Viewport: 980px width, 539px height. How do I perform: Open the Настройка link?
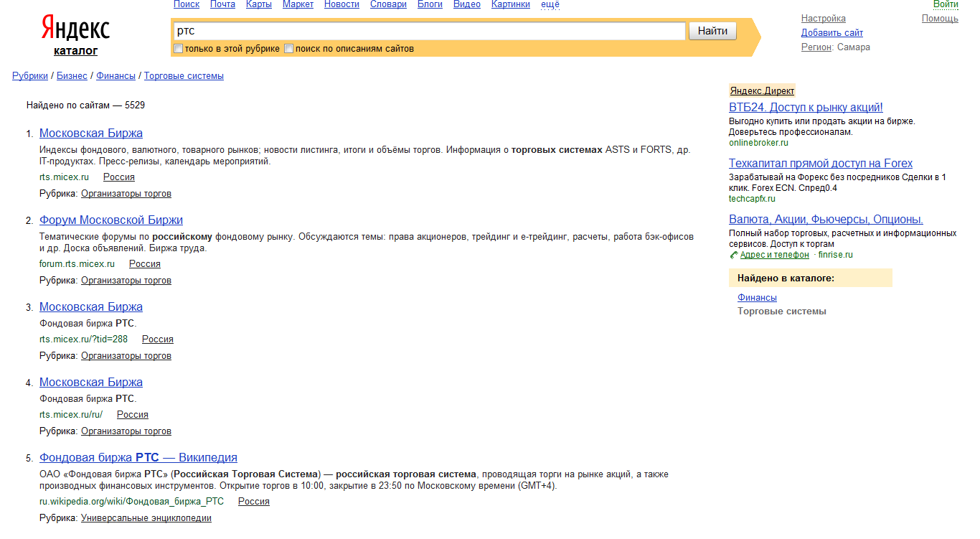(x=824, y=19)
